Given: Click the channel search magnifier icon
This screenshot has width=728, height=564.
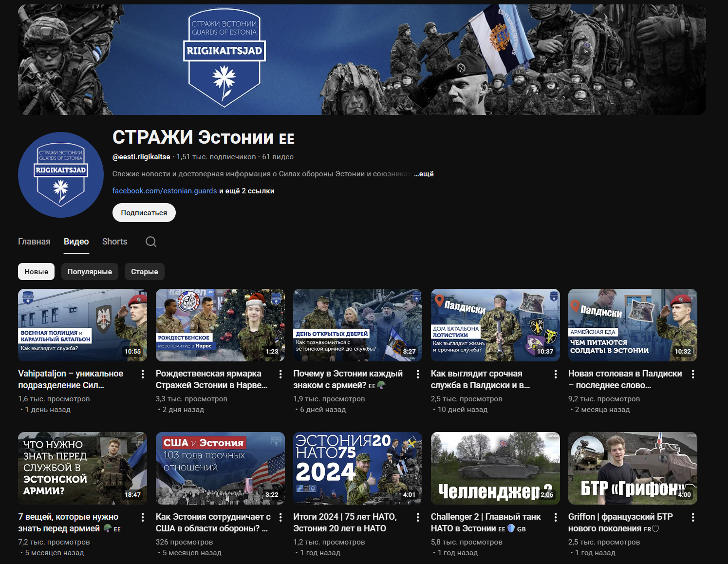Looking at the screenshot, I should pyautogui.click(x=151, y=242).
